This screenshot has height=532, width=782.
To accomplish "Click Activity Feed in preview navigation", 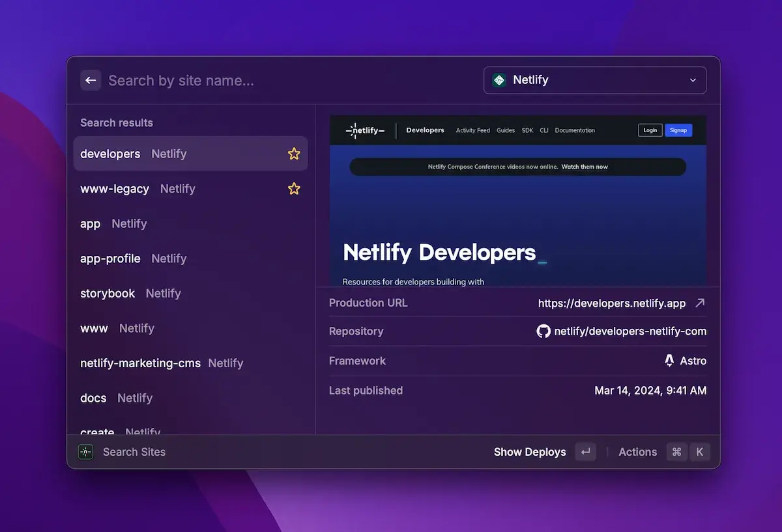I will (473, 130).
